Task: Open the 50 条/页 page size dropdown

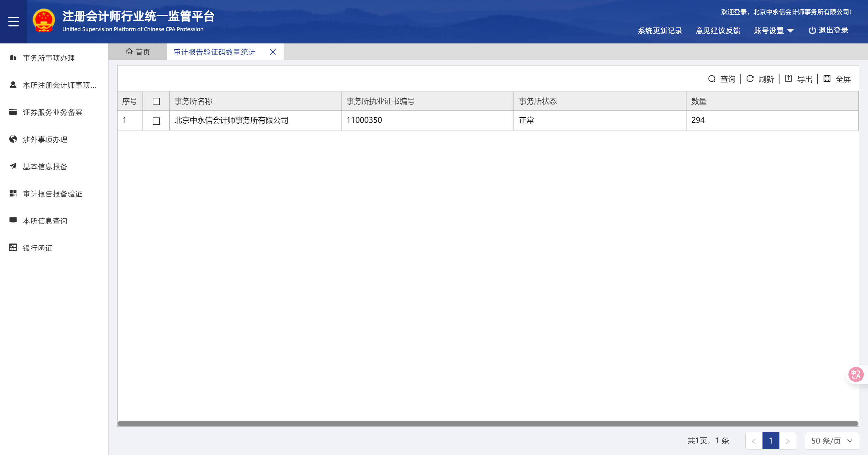Action: coord(831,441)
